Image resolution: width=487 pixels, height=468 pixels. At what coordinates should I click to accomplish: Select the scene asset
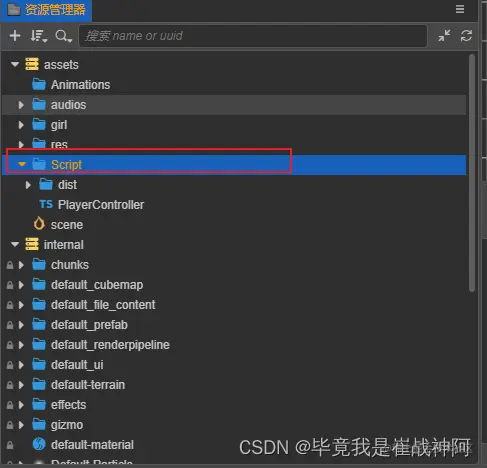[x=67, y=225]
